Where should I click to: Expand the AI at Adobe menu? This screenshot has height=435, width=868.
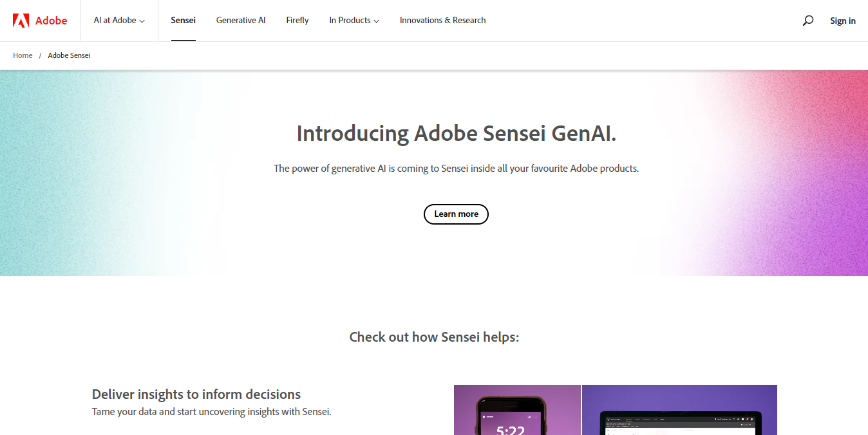[x=119, y=21]
